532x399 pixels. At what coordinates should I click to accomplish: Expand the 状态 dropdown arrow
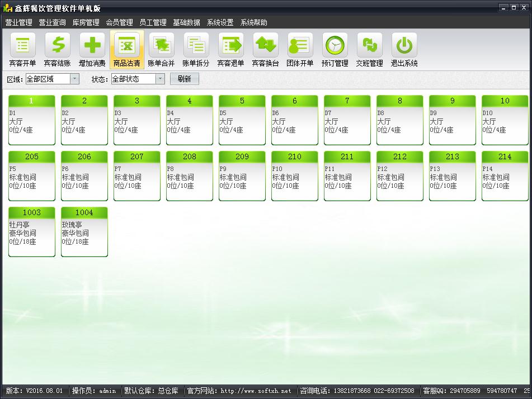[x=161, y=79]
